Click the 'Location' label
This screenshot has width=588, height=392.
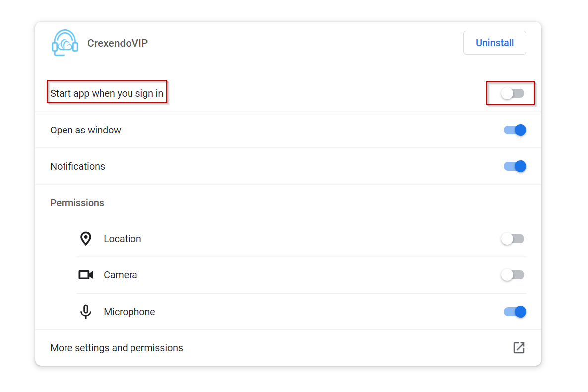[x=122, y=239]
